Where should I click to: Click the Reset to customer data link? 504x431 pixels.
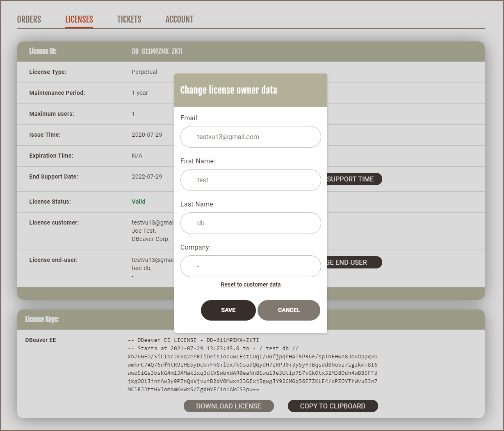251,284
